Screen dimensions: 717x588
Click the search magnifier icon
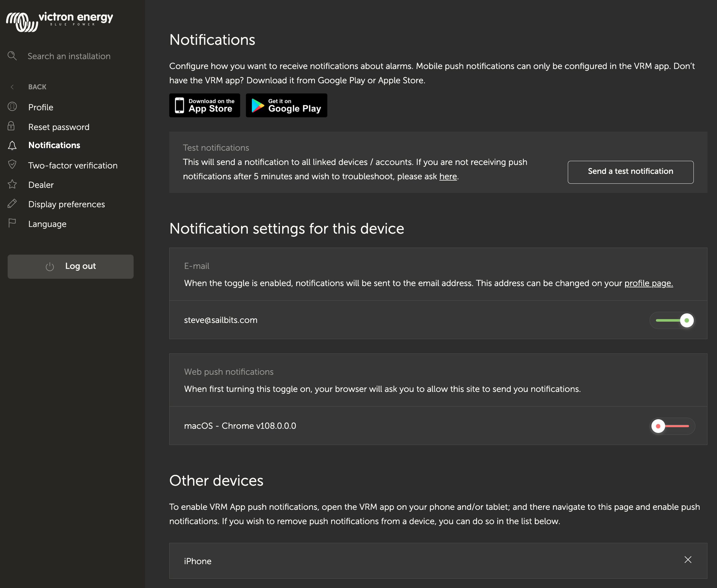(x=12, y=56)
